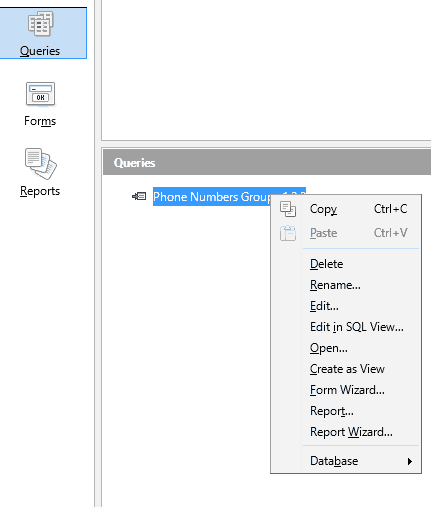
Task: Click the Paste clipboard icon
Action: 288,233
